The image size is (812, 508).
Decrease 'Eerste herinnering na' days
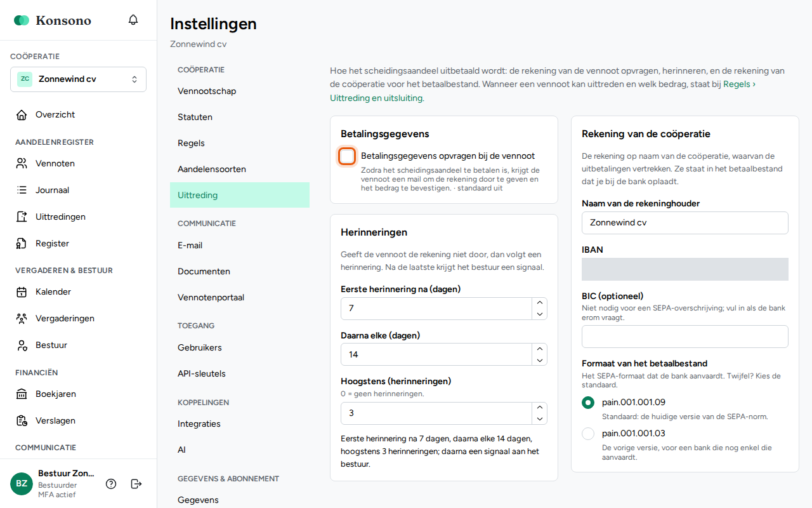coord(539,314)
